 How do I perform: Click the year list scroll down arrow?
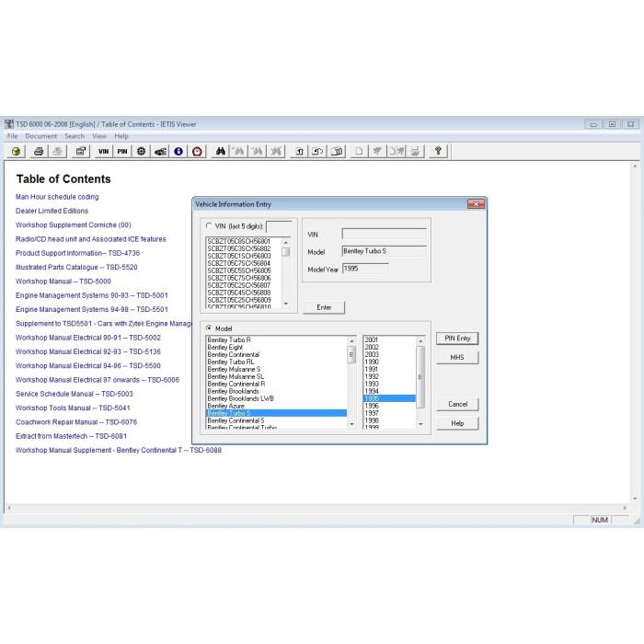[x=420, y=424]
